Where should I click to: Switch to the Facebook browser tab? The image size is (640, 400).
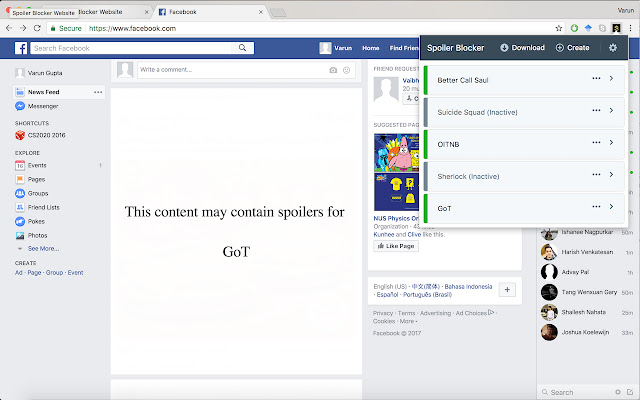click(x=208, y=12)
